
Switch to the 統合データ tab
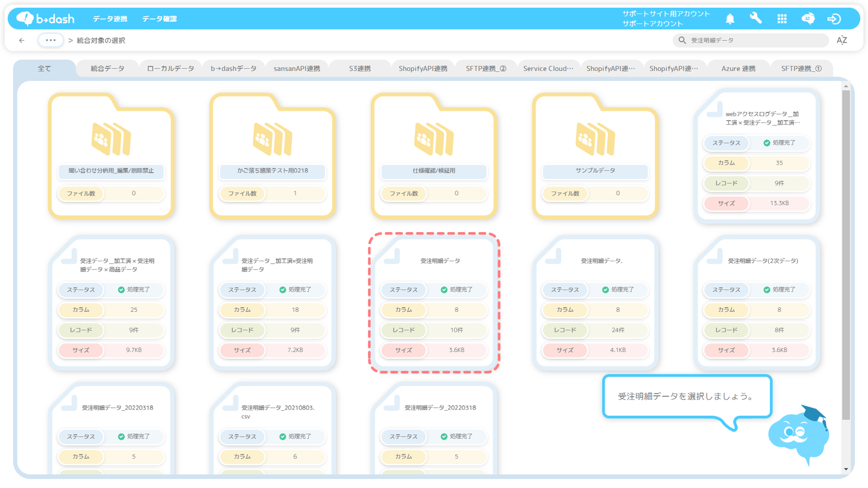(107, 69)
